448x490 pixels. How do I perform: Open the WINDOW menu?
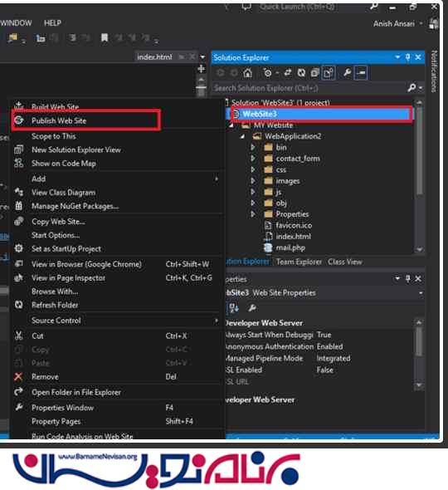coord(16,23)
